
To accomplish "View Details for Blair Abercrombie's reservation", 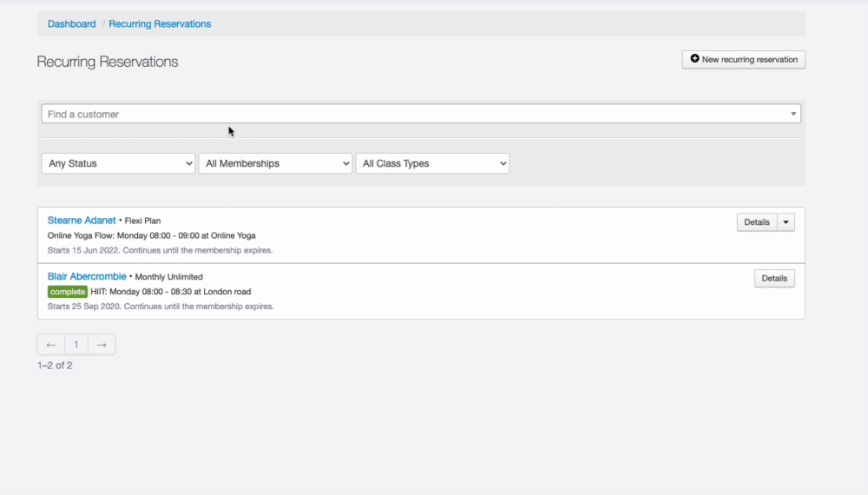I will pyautogui.click(x=774, y=279).
